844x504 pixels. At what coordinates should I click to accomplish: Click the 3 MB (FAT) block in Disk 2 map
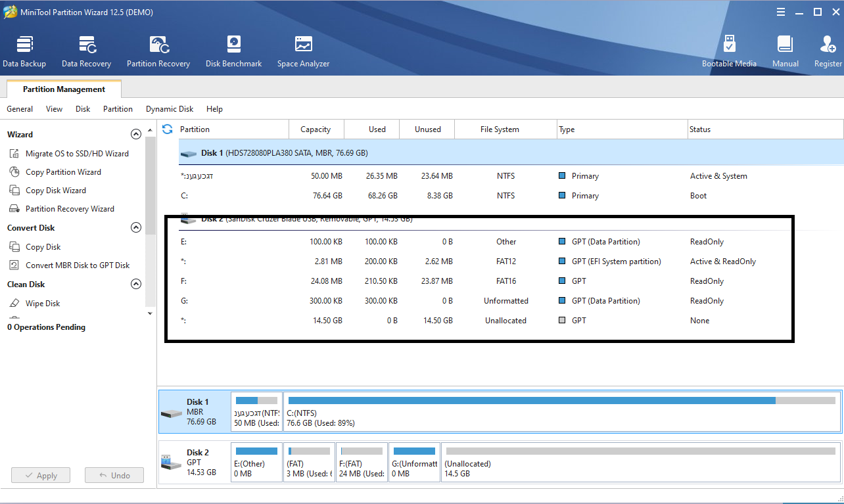(309, 462)
